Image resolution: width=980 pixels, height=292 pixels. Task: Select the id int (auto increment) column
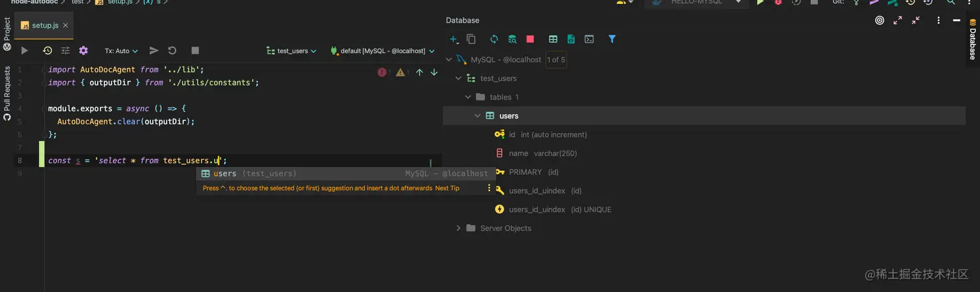click(x=704, y=135)
